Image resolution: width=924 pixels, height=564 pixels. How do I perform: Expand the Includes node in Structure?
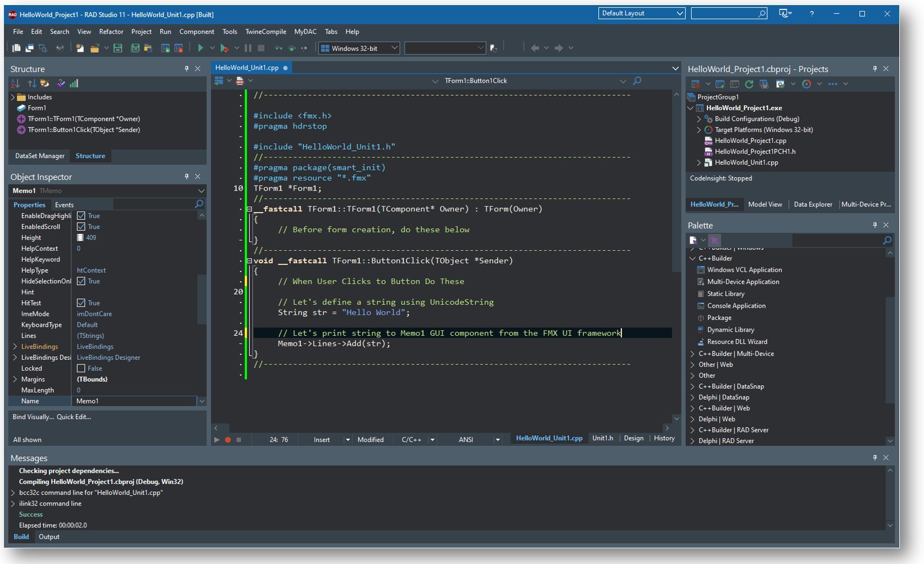pos(13,97)
